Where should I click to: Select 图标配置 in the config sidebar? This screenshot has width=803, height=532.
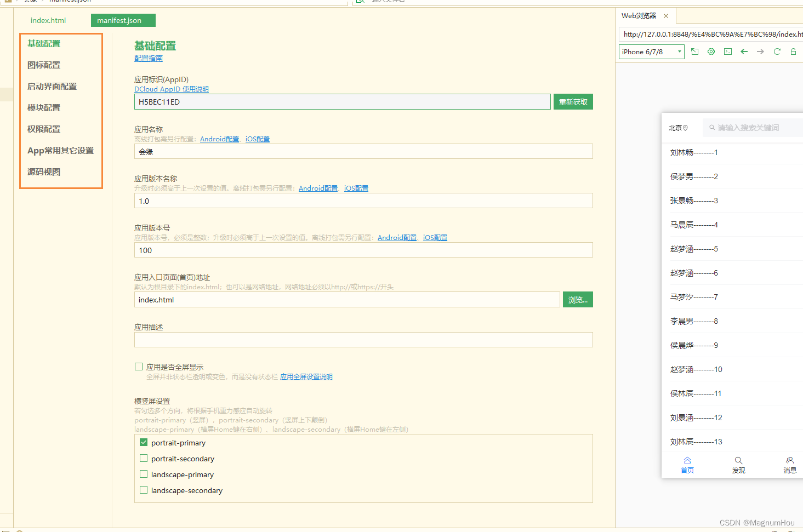tap(44, 65)
